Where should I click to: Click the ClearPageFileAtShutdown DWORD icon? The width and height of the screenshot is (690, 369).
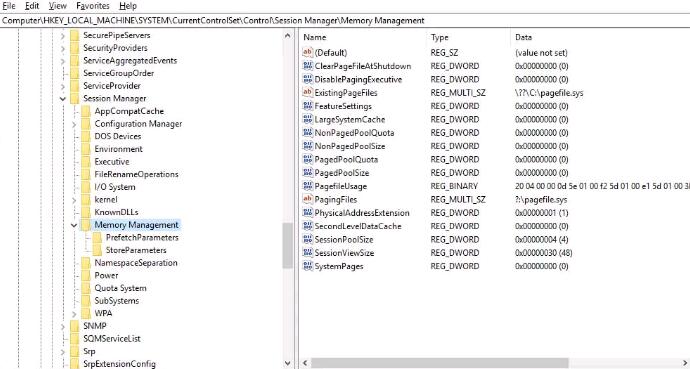tap(308, 66)
